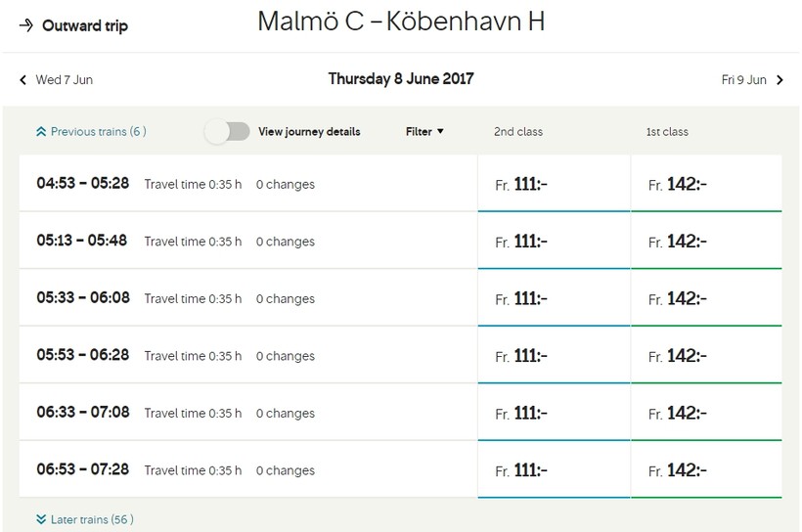Click the right chevron after Fri 9 Jun
This screenshot has width=802, height=532.
tap(780, 80)
